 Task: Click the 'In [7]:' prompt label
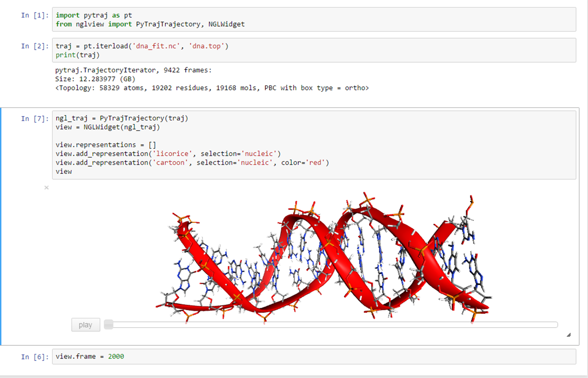(x=35, y=118)
